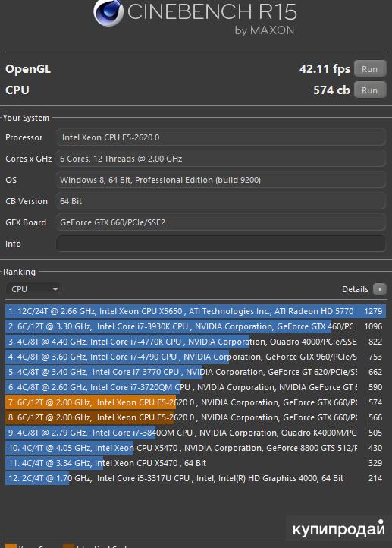The image size is (392, 548).
Task: Click the dropdown arrow beside CPU
Action: (55, 289)
